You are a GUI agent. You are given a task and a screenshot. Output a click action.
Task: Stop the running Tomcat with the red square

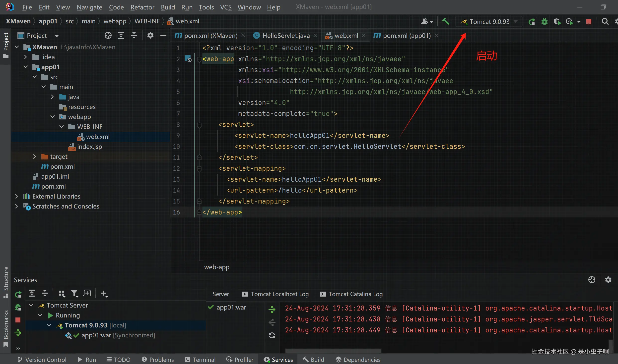point(589,22)
